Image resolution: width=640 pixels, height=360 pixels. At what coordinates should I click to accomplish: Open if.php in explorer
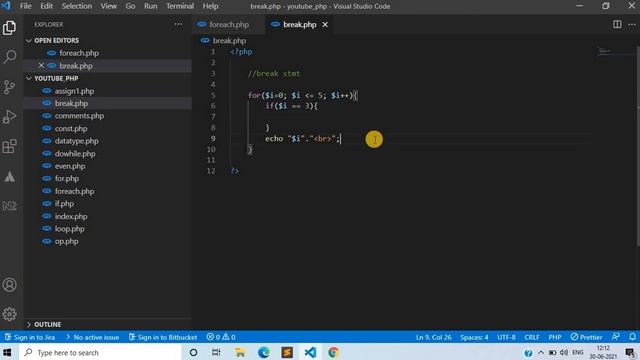(108, 203)
